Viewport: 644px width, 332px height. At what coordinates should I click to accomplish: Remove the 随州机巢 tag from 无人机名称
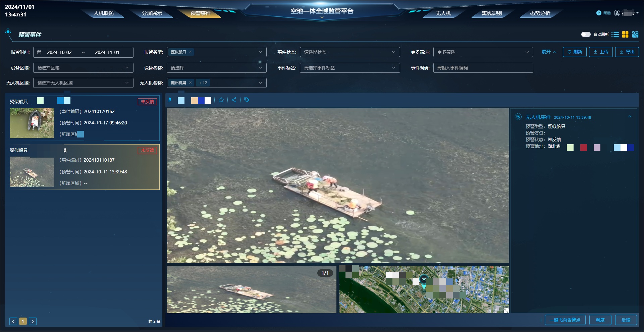click(x=190, y=83)
